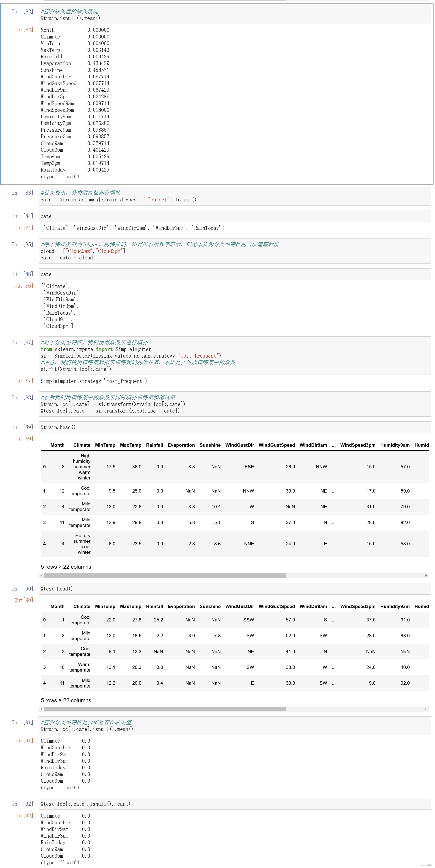This screenshot has height=868, width=435.
Task: Click the Climate column header in Xtrain table
Action: pyautogui.click(x=82, y=445)
